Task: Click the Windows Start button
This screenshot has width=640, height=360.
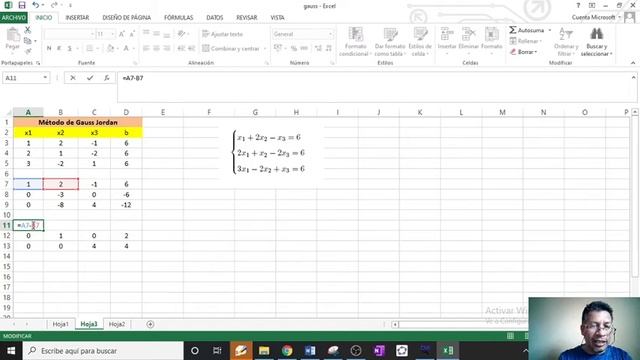Action: pyautogui.click(x=11, y=351)
